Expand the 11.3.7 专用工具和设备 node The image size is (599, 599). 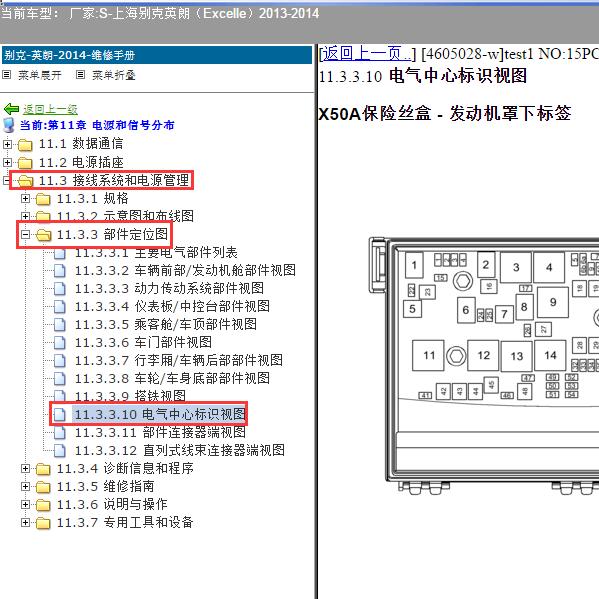pos(25,523)
